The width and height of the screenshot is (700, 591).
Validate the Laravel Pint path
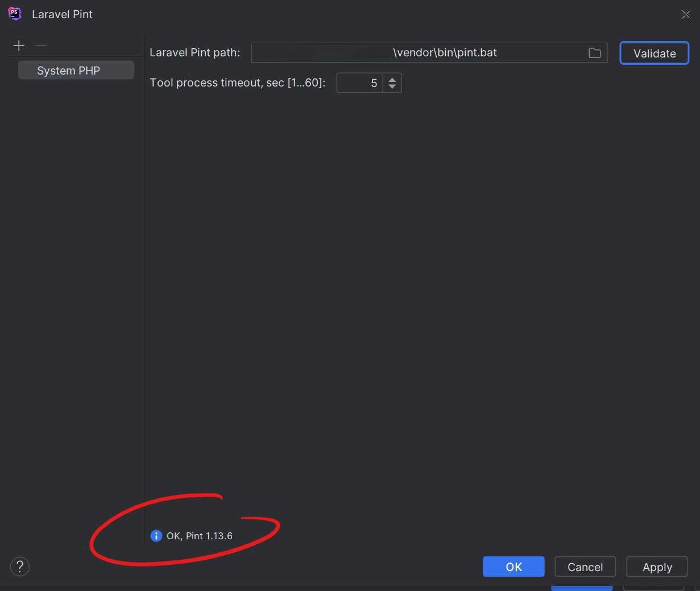(x=655, y=53)
